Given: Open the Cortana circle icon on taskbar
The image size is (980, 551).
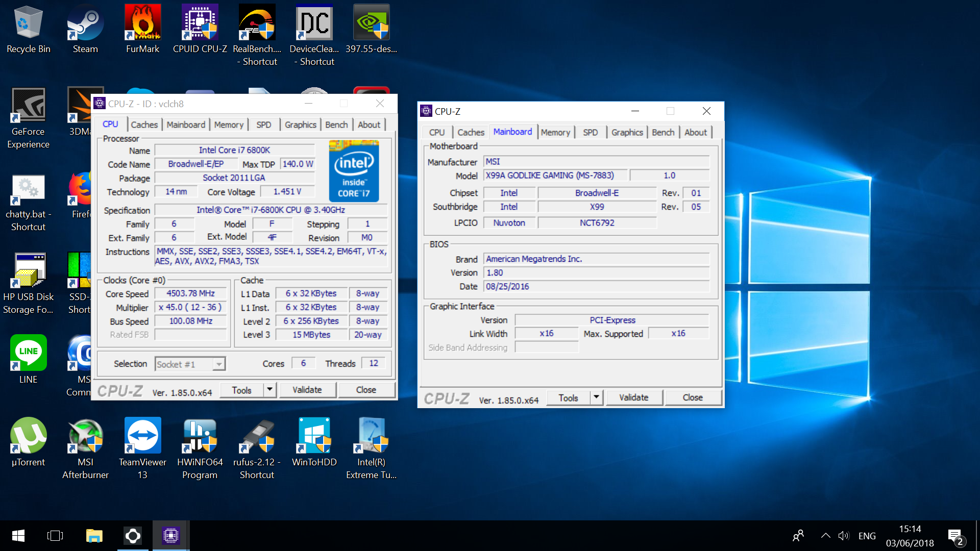Looking at the screenshot, I should (x=133, y=536).
